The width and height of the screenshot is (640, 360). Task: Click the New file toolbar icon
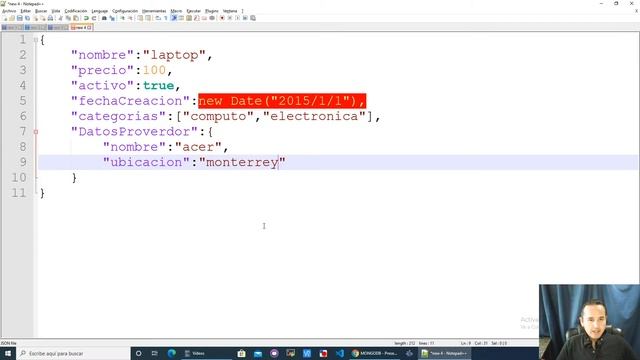(x=5, y=18)
